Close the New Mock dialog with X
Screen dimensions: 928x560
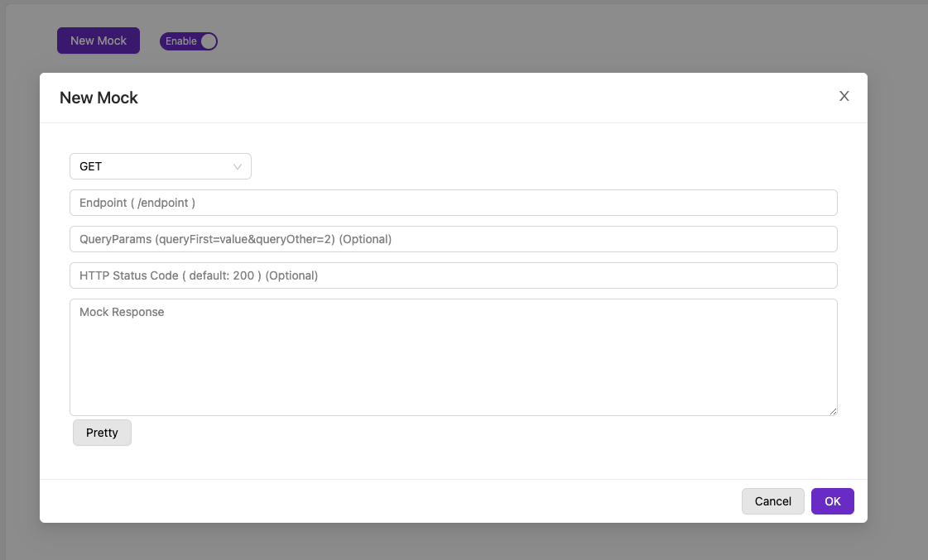click(x=844, y=96)
